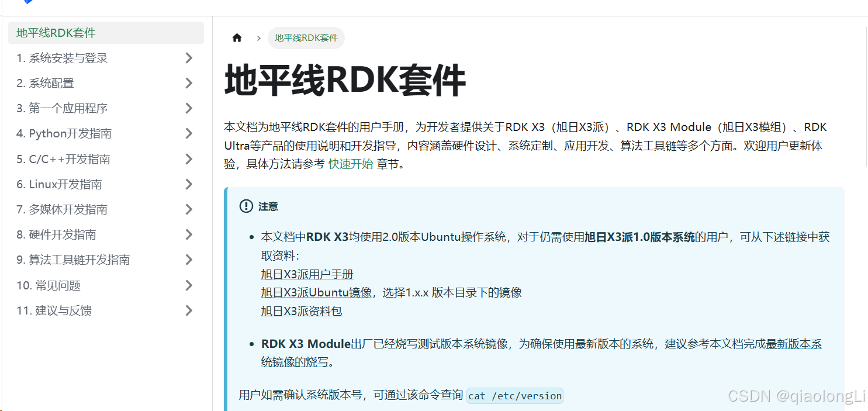Open 3. 第一个应用程序 sidebar item
The width and height of the screenshot is (868, 411).
click(62, 108)
